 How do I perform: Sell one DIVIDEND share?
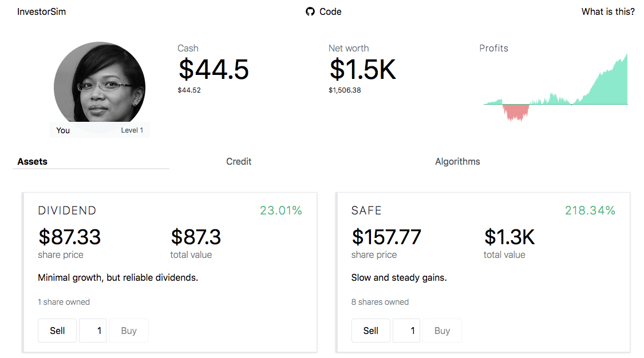pos(57,330)
